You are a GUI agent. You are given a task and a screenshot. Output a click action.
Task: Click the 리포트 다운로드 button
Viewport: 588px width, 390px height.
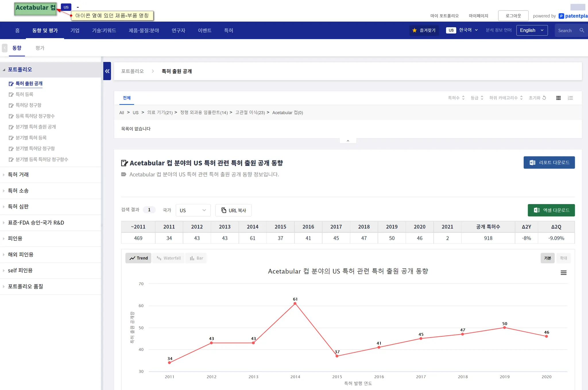point(549,162)
